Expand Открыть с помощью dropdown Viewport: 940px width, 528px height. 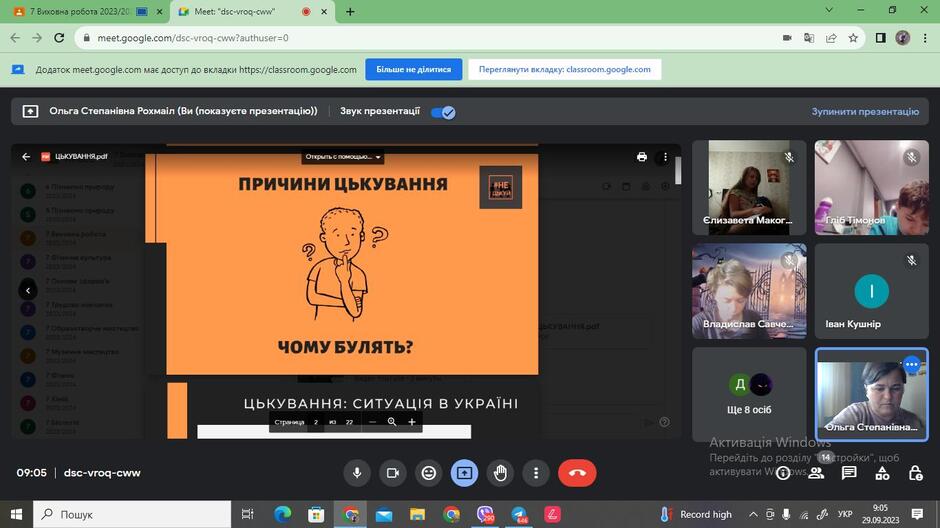coord(342,156)
